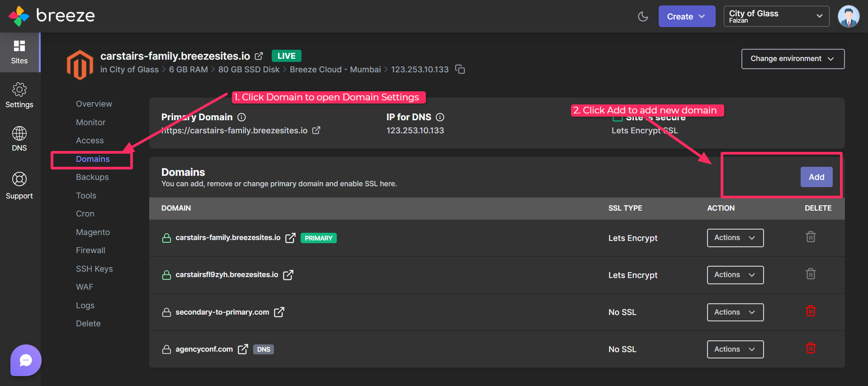Image resolution: width=868 pixels, height=386 pixels.
Task: Click the "in City of Glass" breadcrumb
Action: 129,70
